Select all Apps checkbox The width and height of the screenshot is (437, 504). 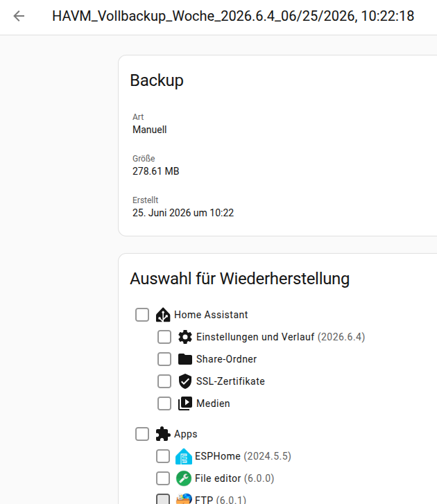click(x=142, y=434)
